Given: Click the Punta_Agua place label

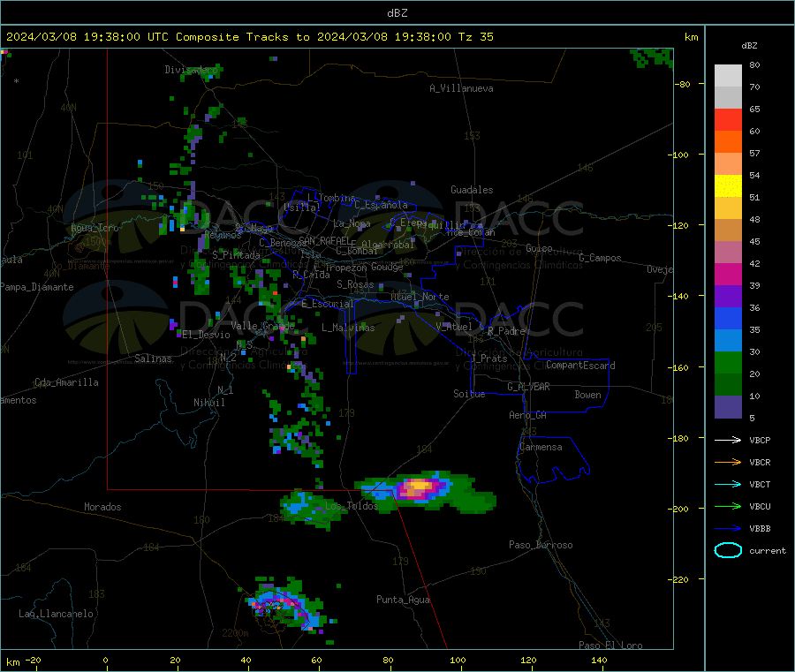Looking at the screenshot, I should (x=403, y=600).
